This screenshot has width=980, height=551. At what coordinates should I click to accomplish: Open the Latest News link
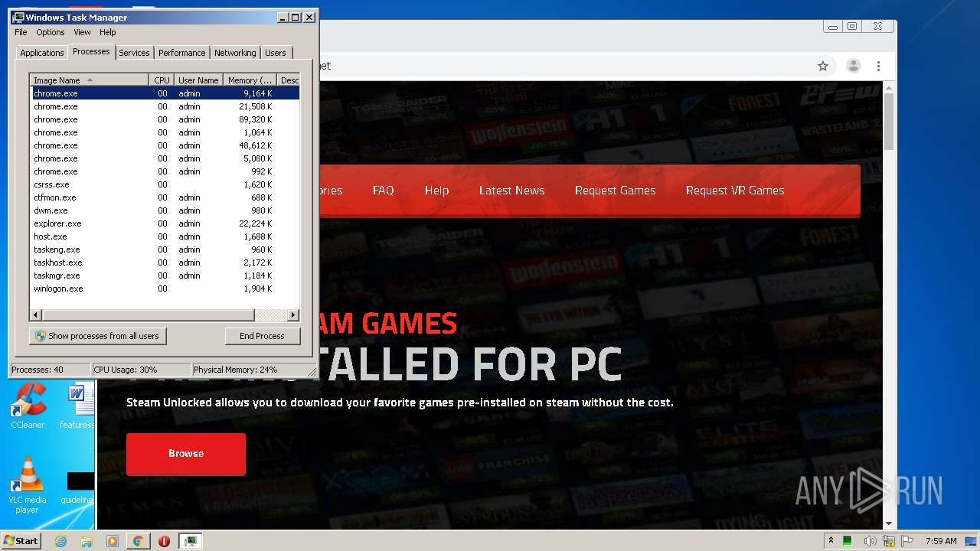coord(511,191)
